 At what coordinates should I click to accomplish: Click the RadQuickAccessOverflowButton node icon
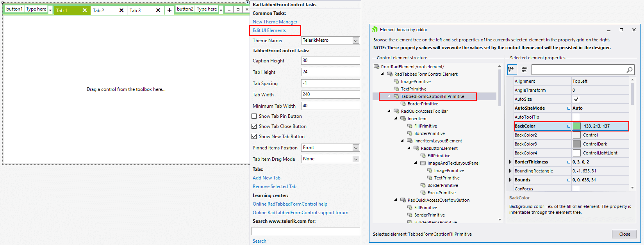click(403, 200)
